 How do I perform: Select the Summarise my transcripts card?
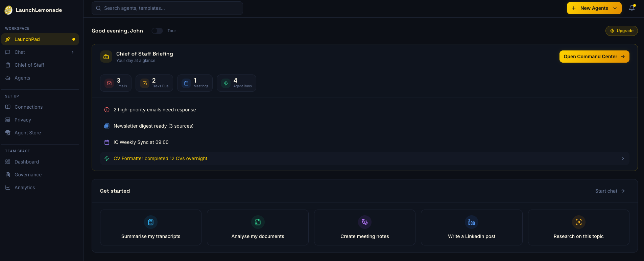[151, 227]
